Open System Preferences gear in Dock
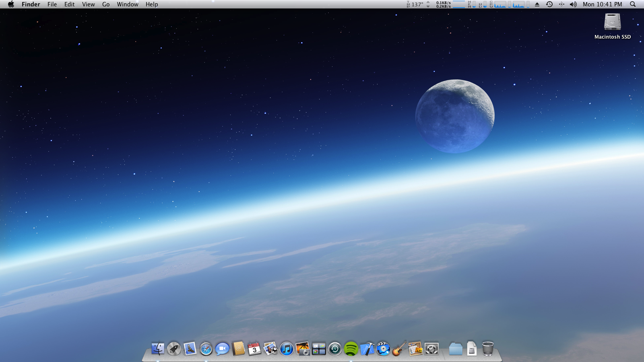Viewport: 644px width, 362px height. point(431,349)
